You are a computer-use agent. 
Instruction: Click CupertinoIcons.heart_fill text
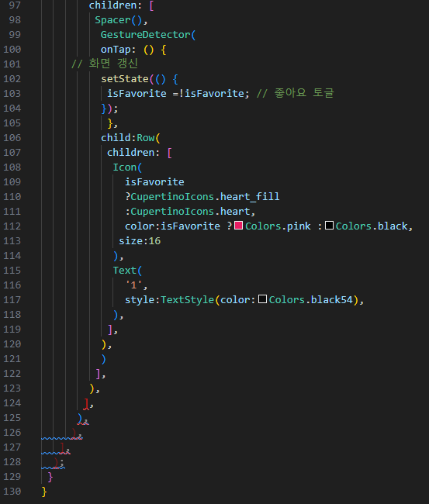pos(205,197)
